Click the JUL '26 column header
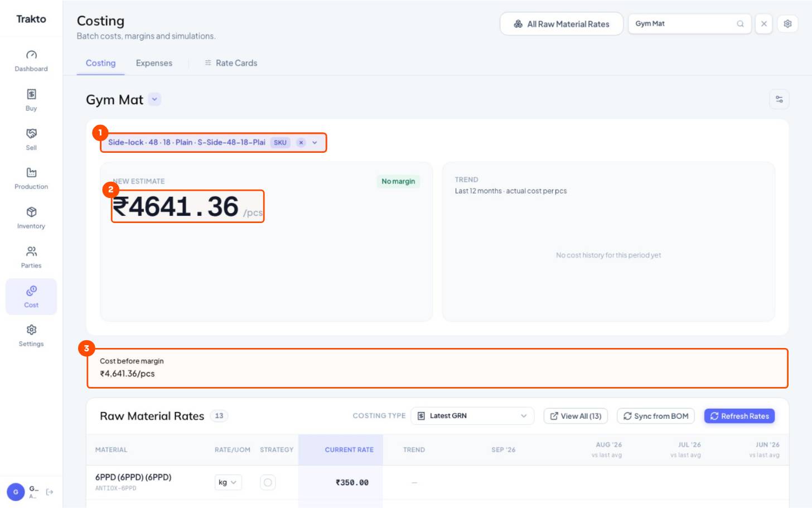812x508 pixels. point(689,445)
